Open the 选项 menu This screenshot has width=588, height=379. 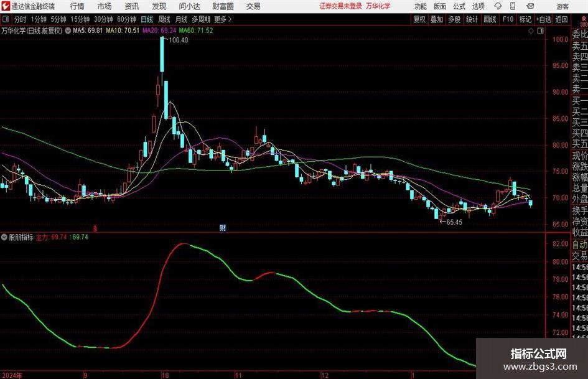coord(478,6)
